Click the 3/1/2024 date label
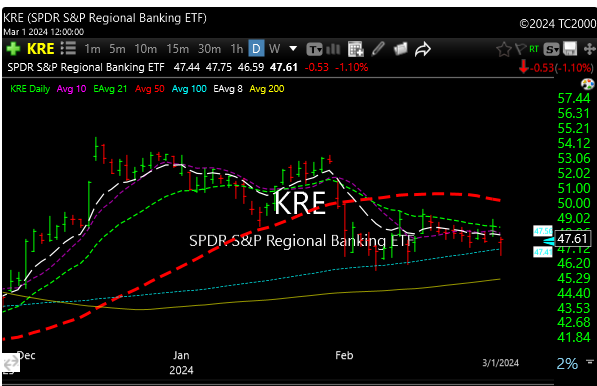Image resolution: width=597 pixels, height=386 pixels. coord(500,363)
